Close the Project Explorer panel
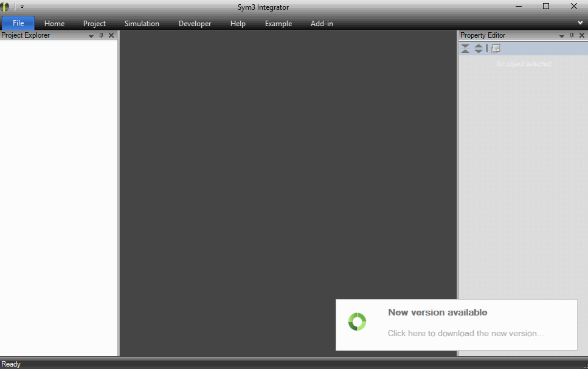Viewport: 588px width, 369px height. click(x=111, y=35)
